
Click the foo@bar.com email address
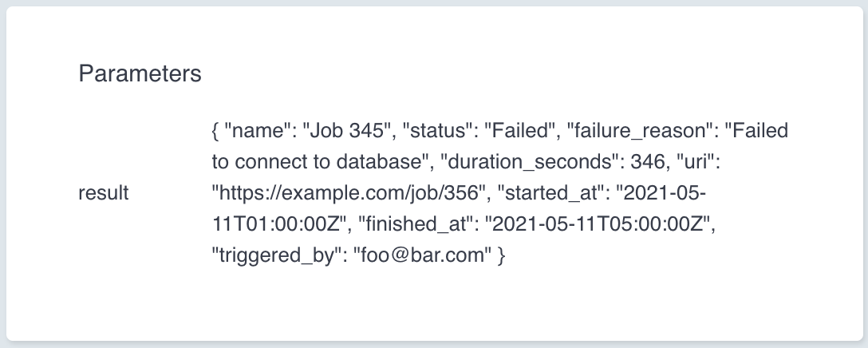click(x=422, y=257)
